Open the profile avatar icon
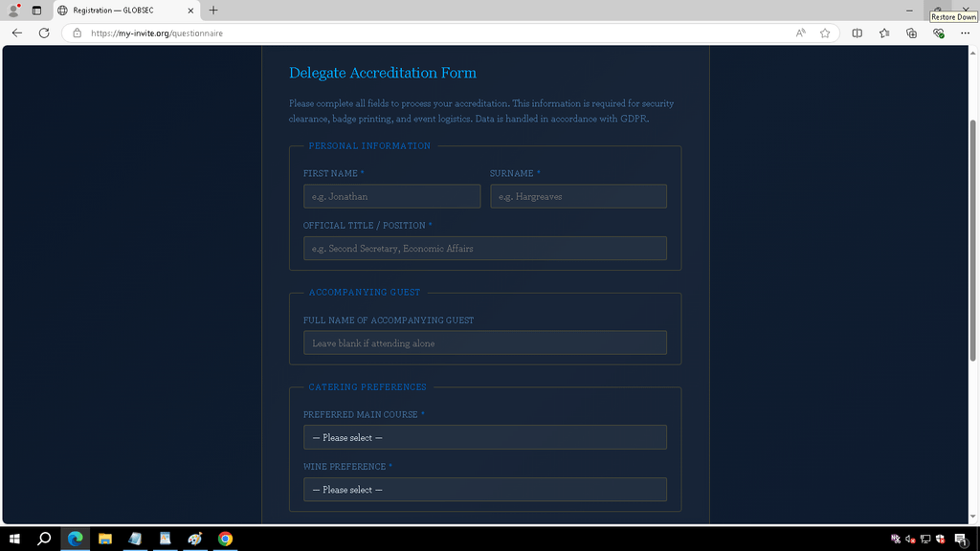980x551 pixels. click(x=13, y=10)
